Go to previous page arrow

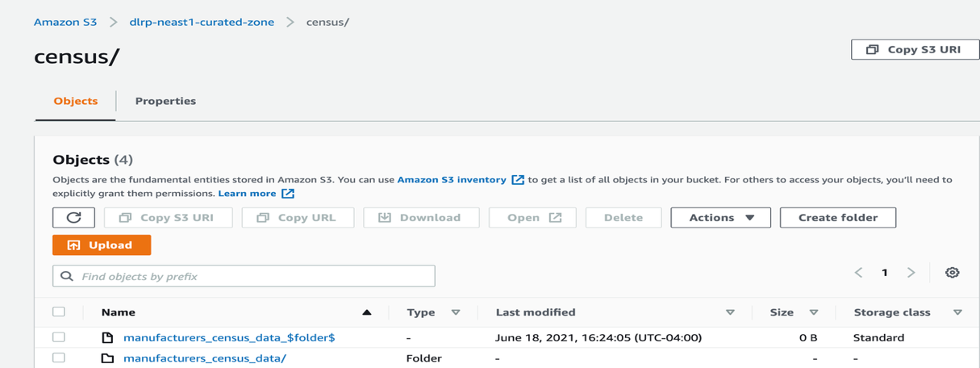(859, 273)
